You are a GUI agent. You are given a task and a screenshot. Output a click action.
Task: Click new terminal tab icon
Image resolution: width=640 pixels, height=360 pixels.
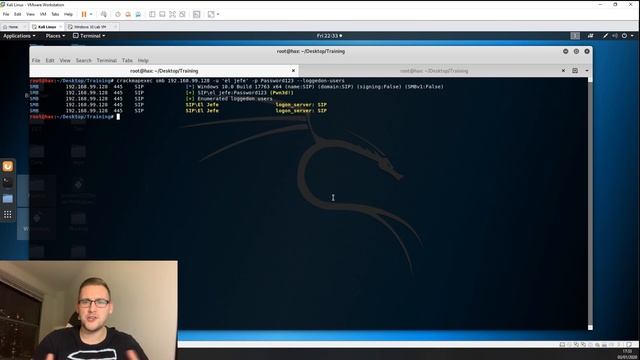click(x=575, y=71)
